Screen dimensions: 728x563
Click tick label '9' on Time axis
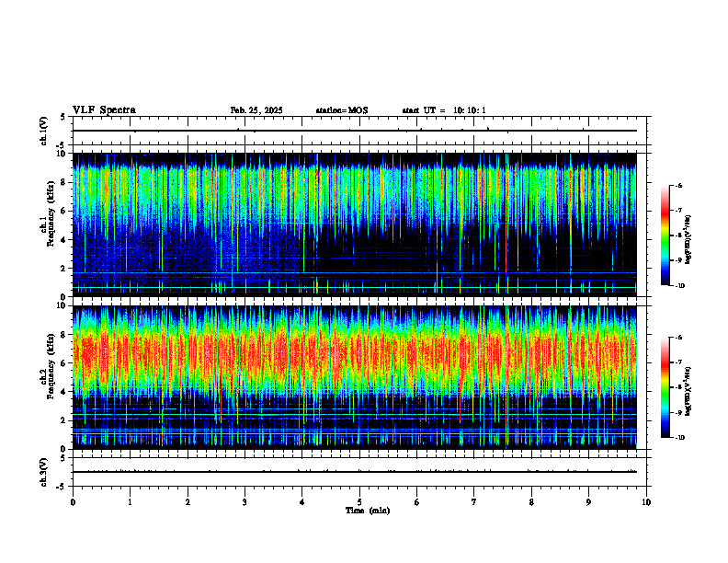588,502
